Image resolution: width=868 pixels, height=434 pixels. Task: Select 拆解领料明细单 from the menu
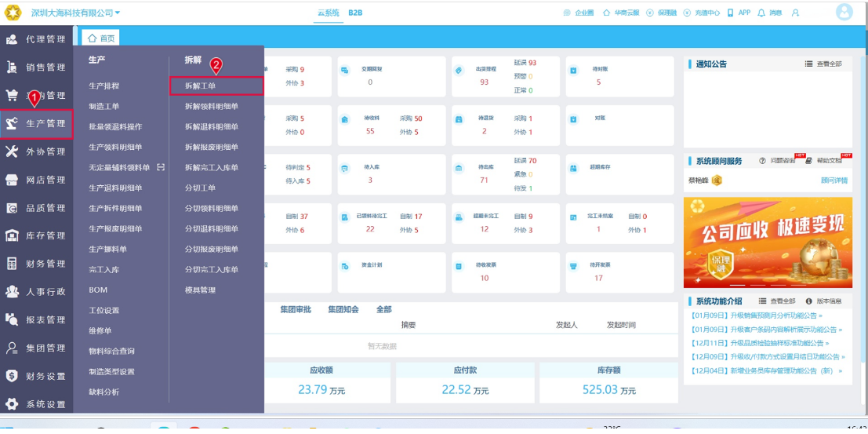pos(212,107)
